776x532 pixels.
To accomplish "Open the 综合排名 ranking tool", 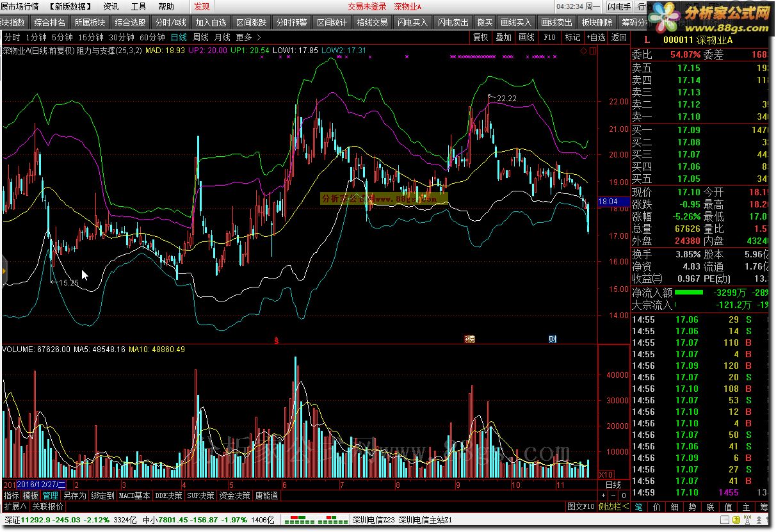I will pos(50,22).
